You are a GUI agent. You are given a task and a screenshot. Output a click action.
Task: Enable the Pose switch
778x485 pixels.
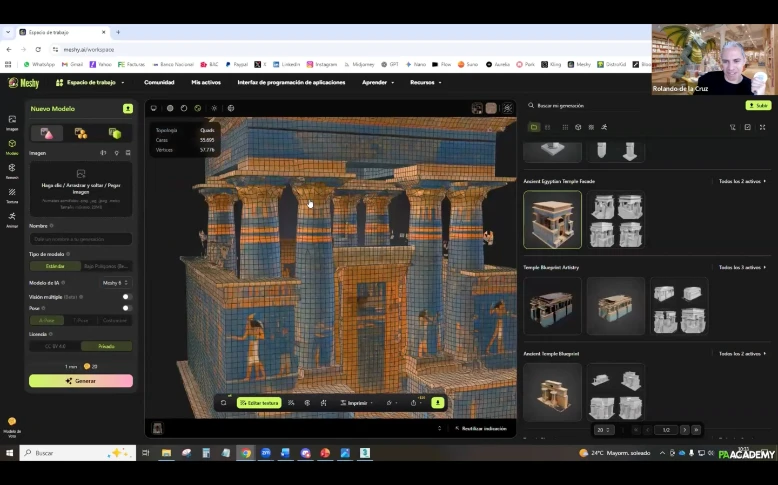tap(126, 308)
